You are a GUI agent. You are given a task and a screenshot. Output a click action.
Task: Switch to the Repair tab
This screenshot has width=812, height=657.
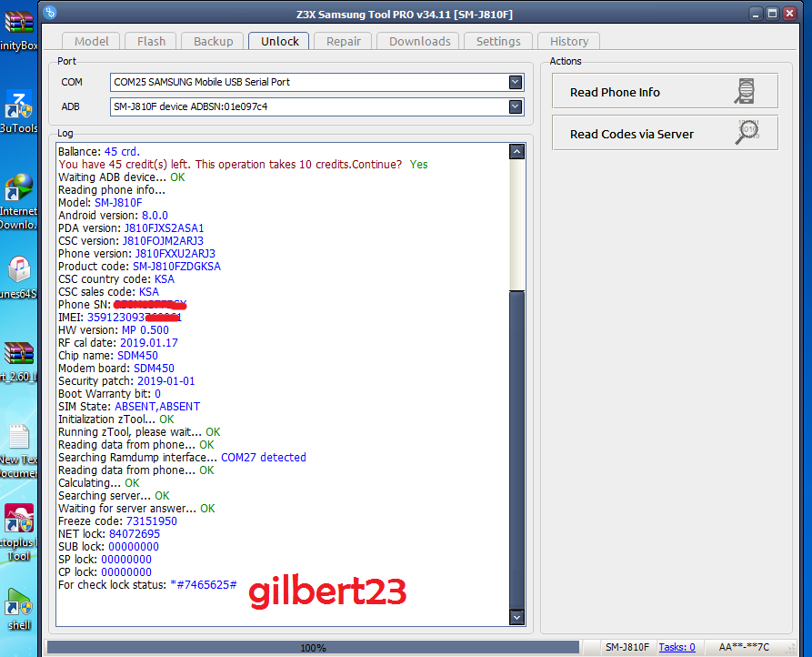tap(343, 42)
